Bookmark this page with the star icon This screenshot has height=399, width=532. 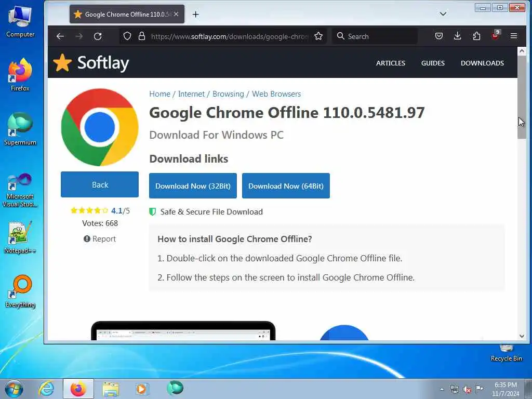coord(318,36)
